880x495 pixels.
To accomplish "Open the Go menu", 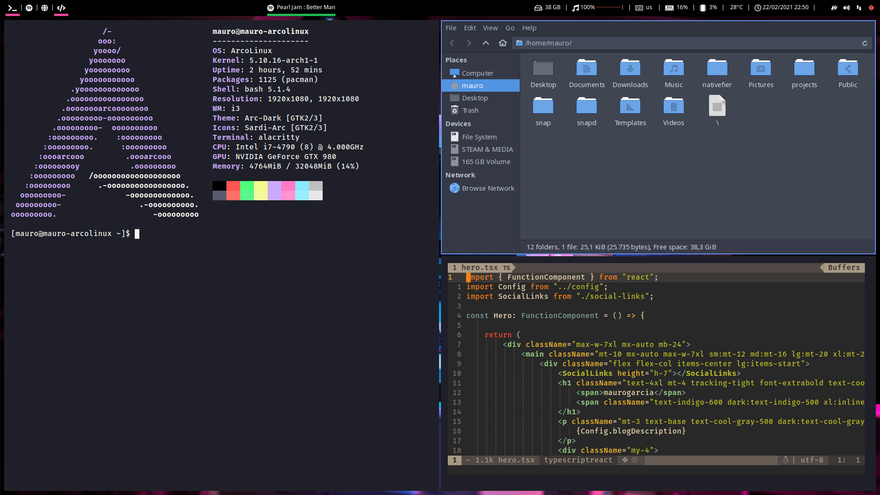I will click(510, 28).
